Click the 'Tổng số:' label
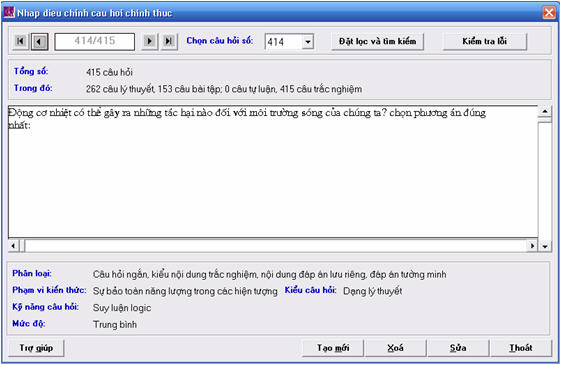This screenshot has width=561, height=365. click(31, 71)
